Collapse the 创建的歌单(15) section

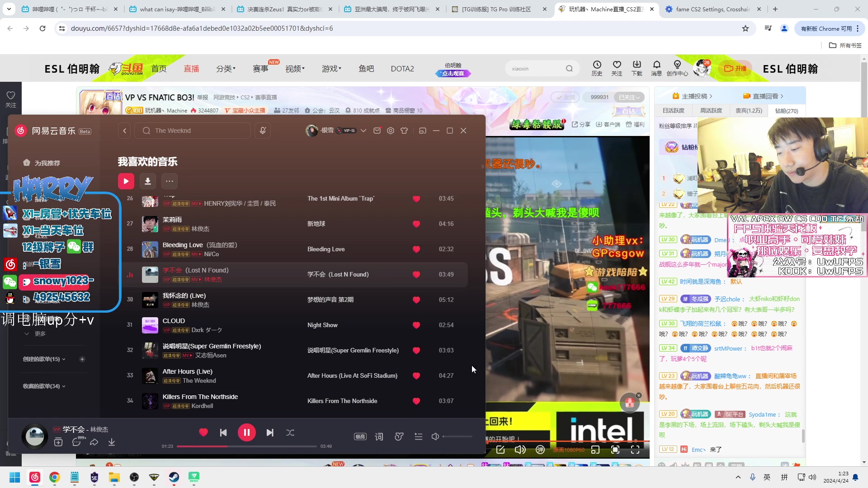click(x=44, y=359)
